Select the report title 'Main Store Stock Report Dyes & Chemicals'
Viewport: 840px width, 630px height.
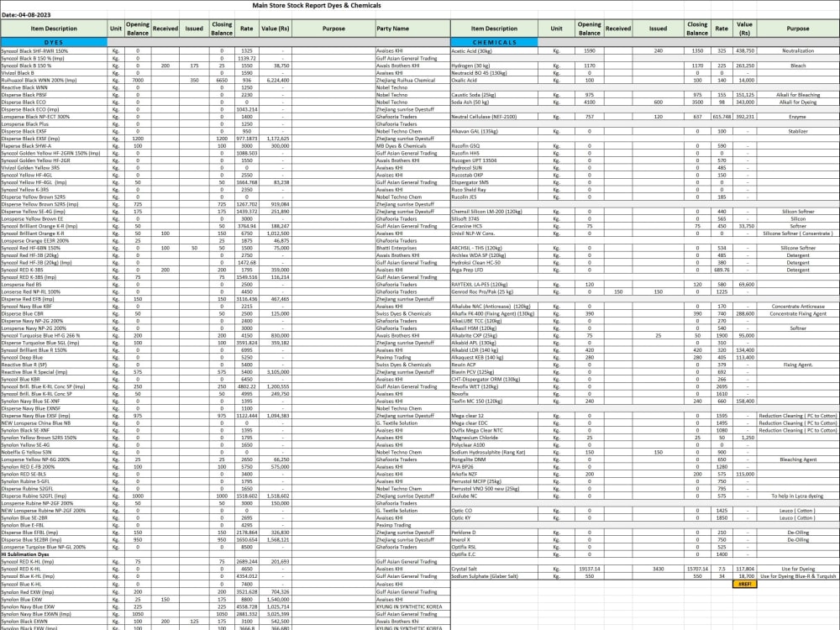tap(317, 5)
